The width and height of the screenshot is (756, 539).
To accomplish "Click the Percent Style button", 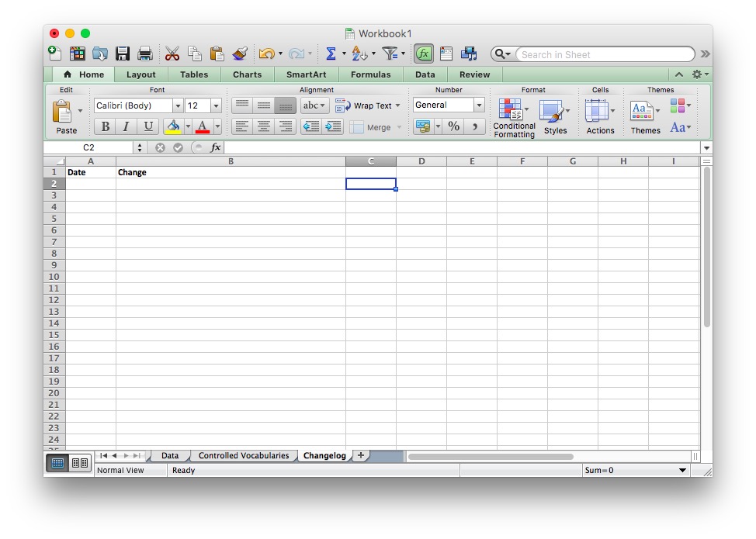I will pos(454,126).
